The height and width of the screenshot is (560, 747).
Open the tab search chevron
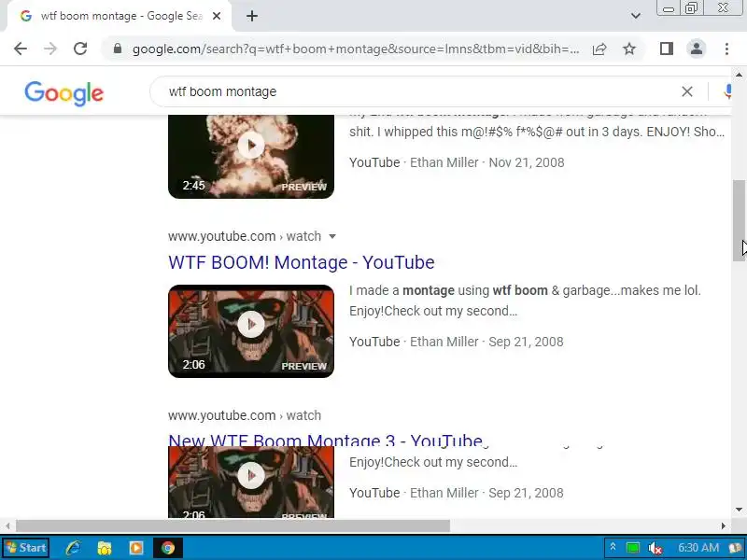[636, 16]
